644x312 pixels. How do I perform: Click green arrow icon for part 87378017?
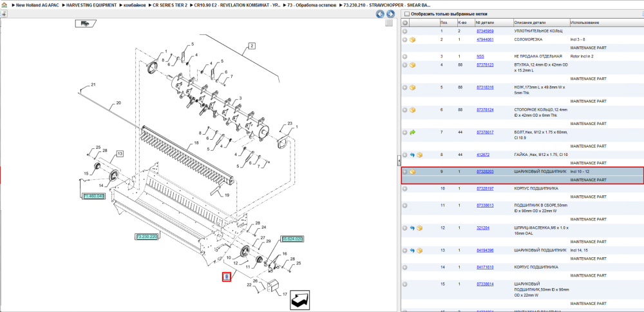click(x=412, y=132)
